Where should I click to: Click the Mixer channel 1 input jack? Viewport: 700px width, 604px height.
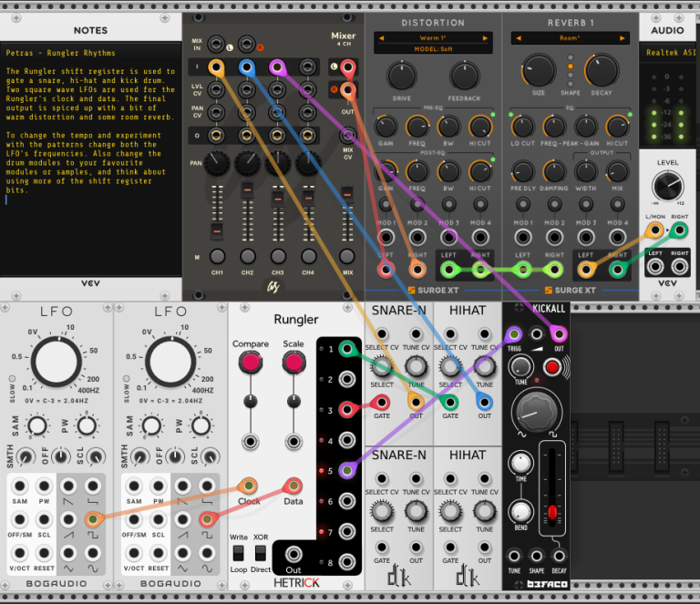(216, 67)
